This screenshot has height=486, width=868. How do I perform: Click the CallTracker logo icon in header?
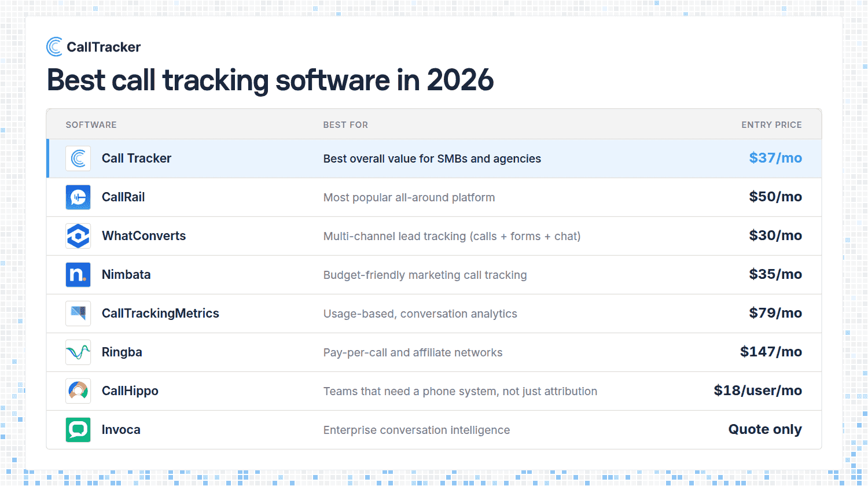54,47
